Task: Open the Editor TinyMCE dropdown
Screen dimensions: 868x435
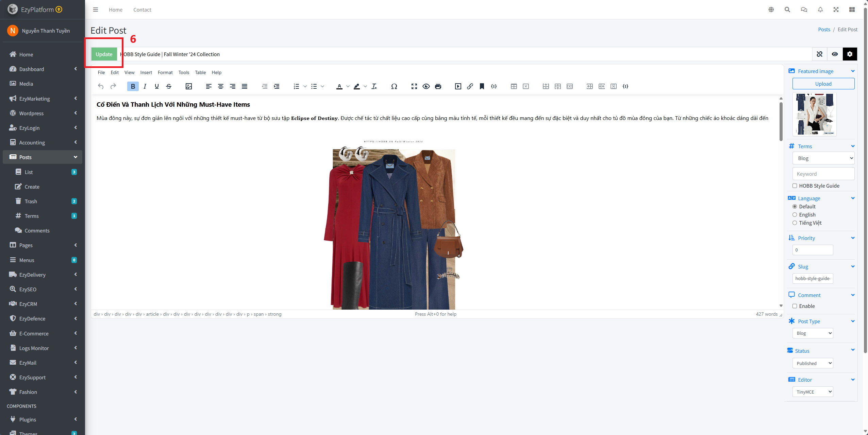Action: 812,391
